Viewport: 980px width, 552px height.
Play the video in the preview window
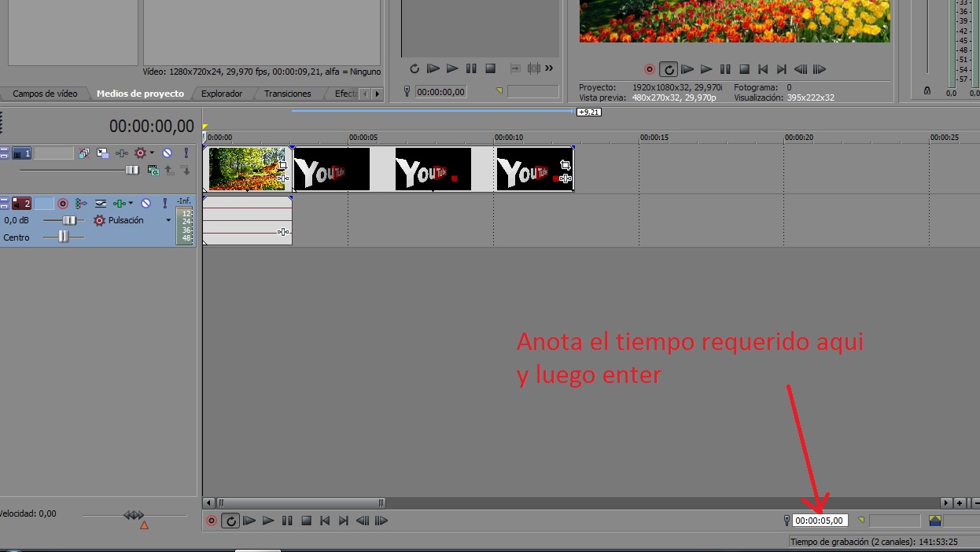point(706,69)
